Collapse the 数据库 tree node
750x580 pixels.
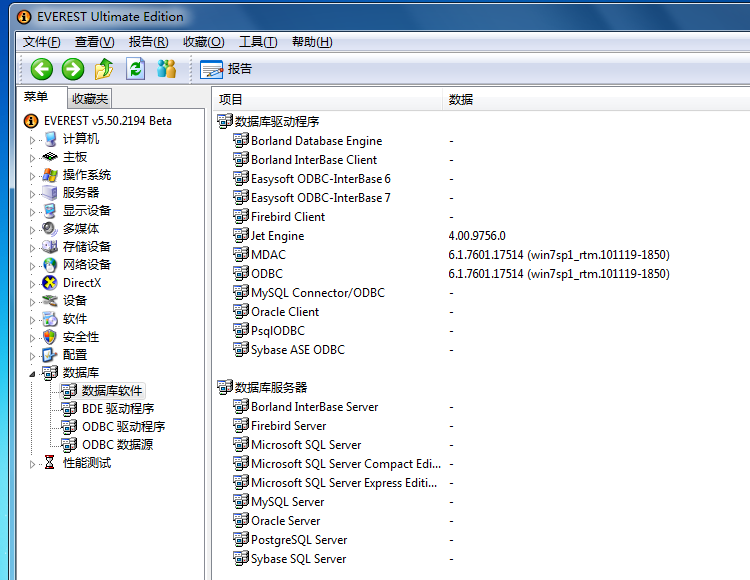point(32,373)
